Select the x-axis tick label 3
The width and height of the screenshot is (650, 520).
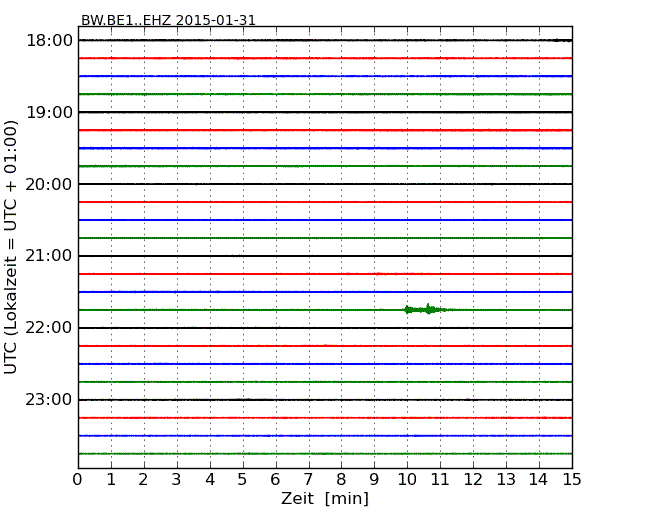pyautogui.click(x=177, y=479)
